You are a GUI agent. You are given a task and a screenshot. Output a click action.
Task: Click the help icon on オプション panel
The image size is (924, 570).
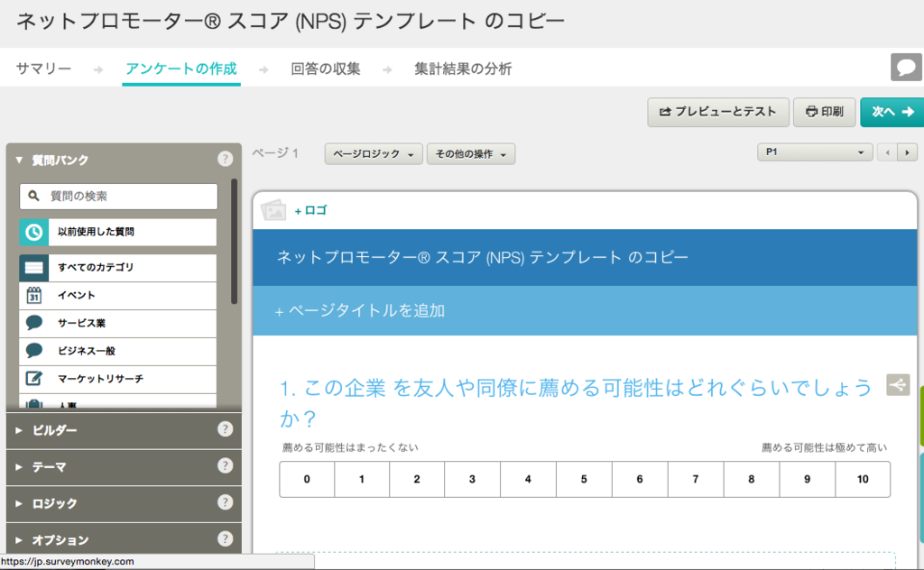coord(225,538)
